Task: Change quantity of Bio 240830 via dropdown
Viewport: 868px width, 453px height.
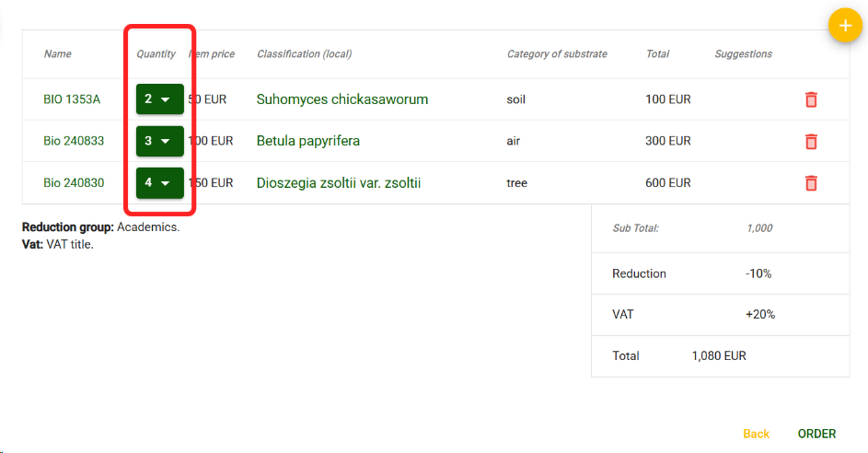Action: (x=159, y=183)
